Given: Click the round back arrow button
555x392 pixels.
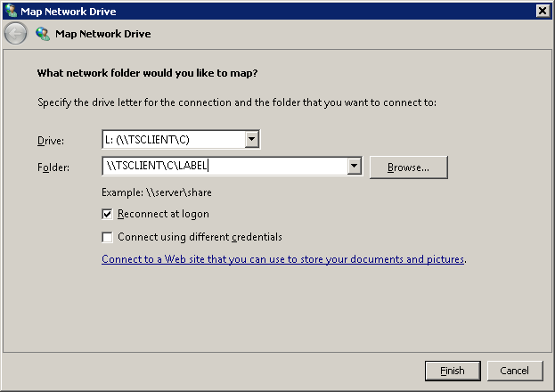Looking at the screenshot, I should pyautogui.click(x=15, y=33).
